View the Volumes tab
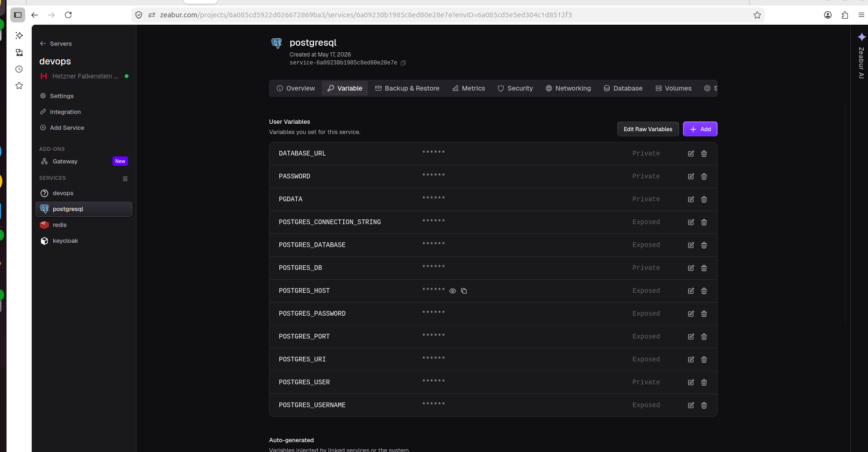This screenshot has height=452, width=868. [674, 88]
